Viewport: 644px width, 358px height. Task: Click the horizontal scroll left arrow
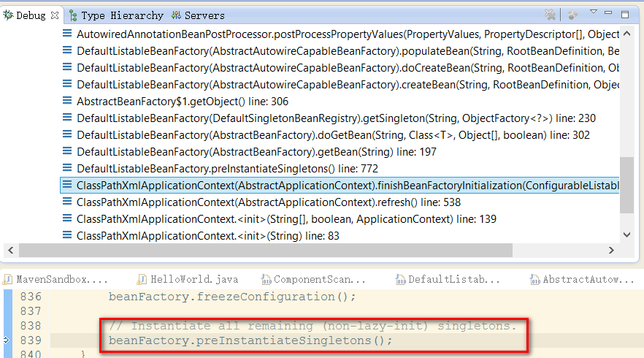pos(11,251)
